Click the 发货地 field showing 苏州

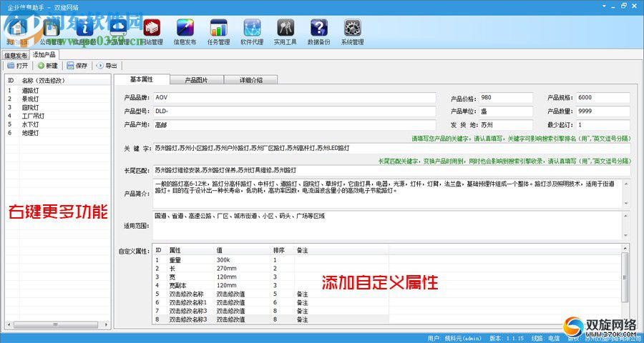point(506,125)
